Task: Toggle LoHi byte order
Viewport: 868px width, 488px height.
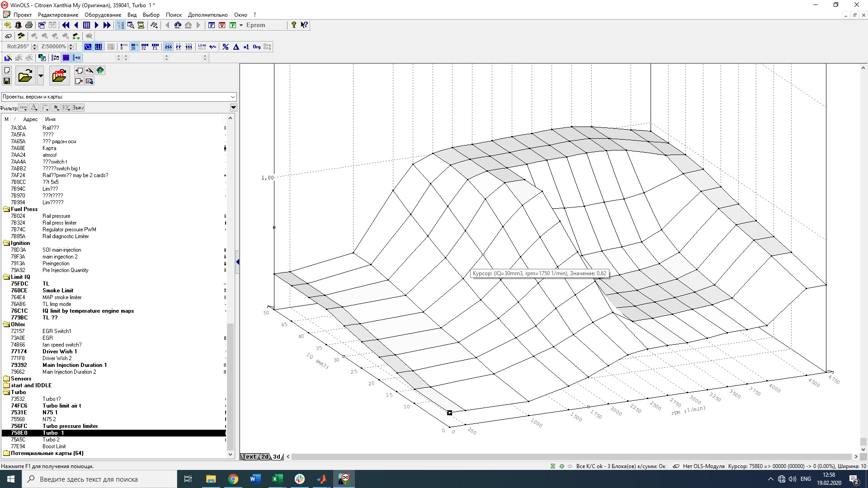Action: click(202, 47)
